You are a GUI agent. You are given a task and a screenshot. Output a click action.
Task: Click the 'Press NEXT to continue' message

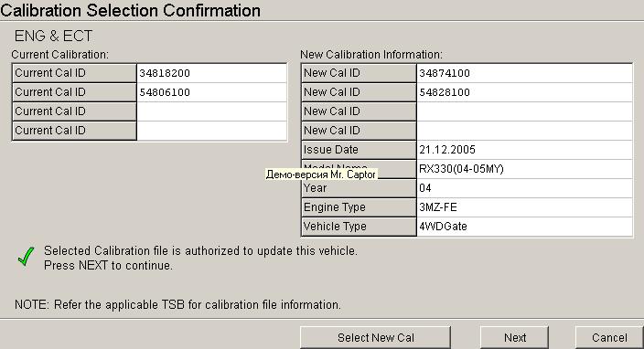tap(108, 265)
